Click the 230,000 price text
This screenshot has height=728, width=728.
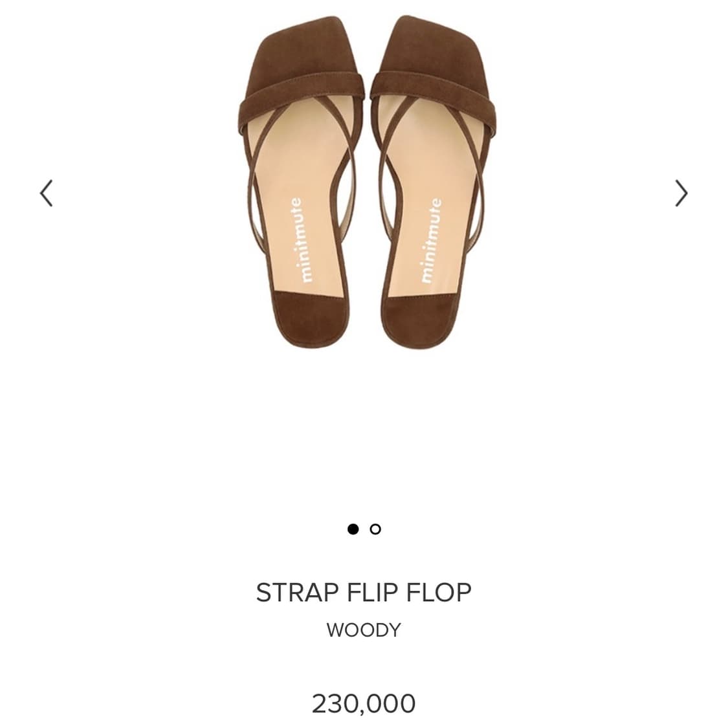(364, 703)
